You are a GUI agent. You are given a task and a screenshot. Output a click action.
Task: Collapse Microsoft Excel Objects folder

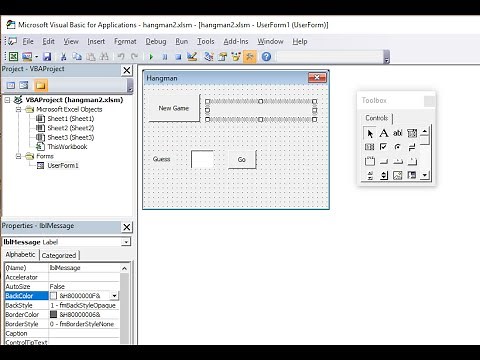tap(19, 109)
